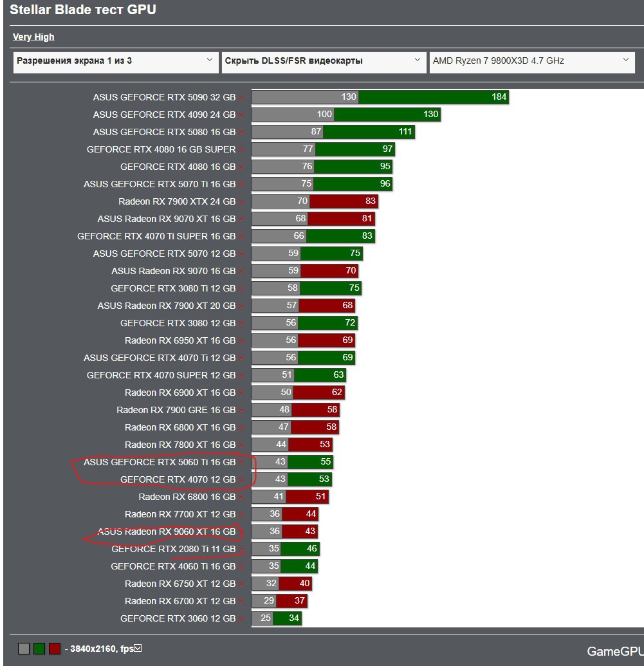Hide GEFORCE RTX 4070 Ti SUPER 16 GB via red x
This screenshot has height=666, width=644.
241,237
